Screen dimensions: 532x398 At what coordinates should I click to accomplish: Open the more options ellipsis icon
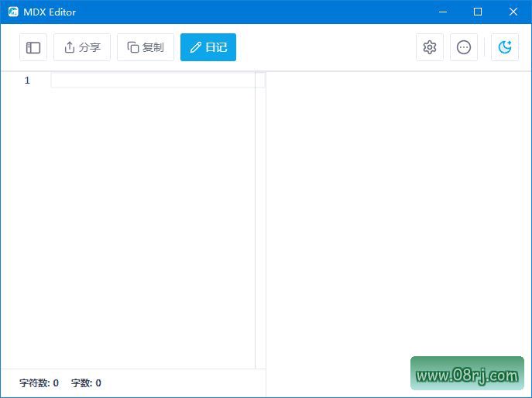(x=464, y=47)
